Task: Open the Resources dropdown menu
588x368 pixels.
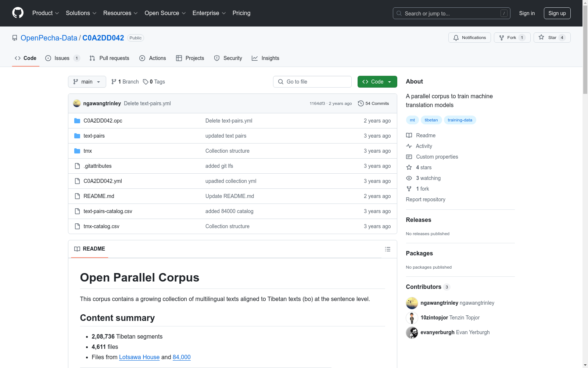Action: tap(120, 13)
